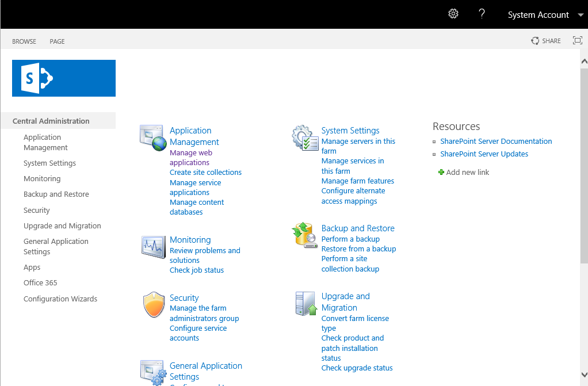Click the System Settings gear checklist icon
Image resolution: width=588 pixels, height=386 pixels.
(305, 137)
